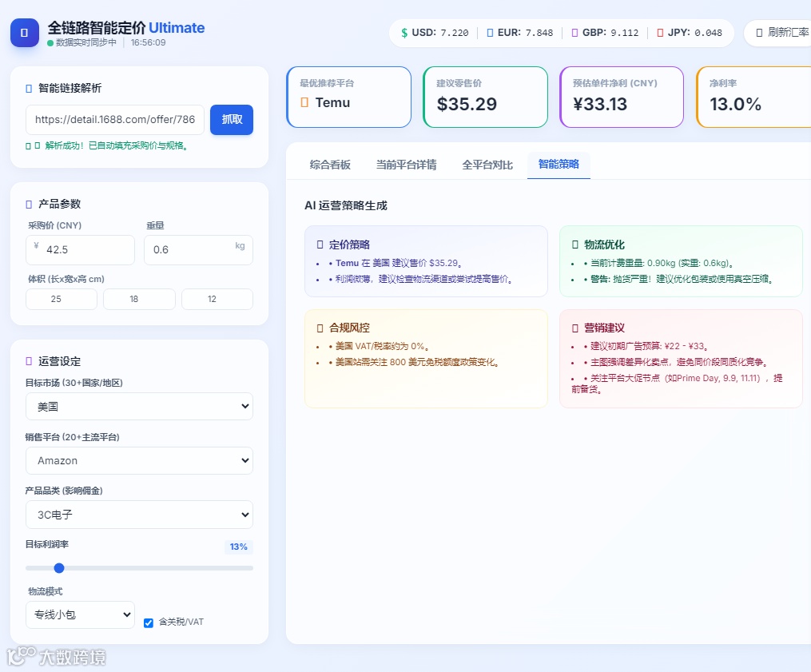Click the GBP currency icon

[574, 33]
